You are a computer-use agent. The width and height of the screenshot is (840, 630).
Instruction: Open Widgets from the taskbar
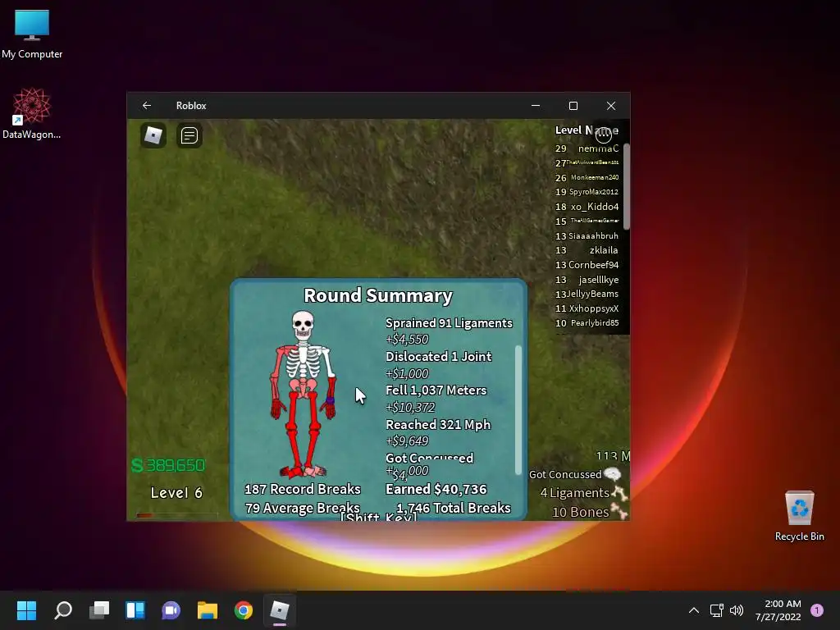tap(135, 610)
